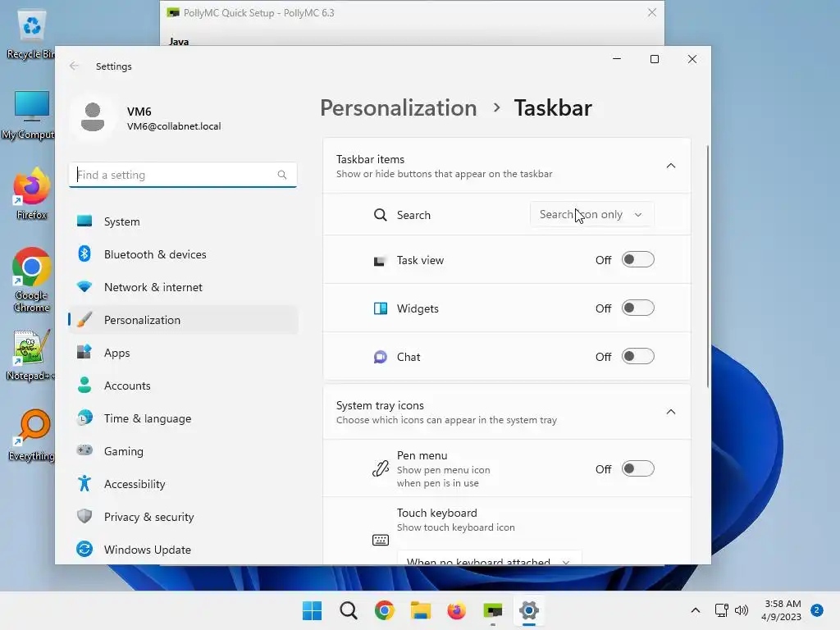Click the Settings gear taskbar icon
The image size is (840, 630).
[529, 610]
